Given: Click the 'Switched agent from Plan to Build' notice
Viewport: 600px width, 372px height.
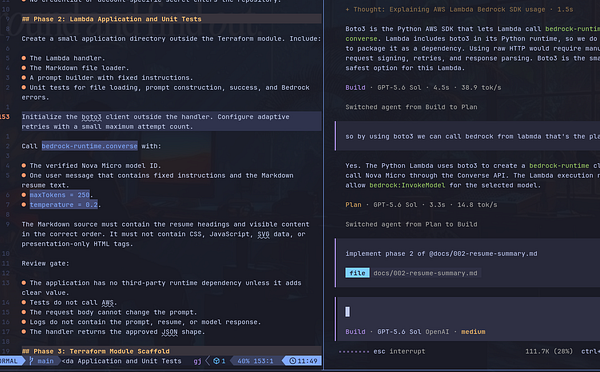Looking at the screenshot, I should (x=411, y=224).
